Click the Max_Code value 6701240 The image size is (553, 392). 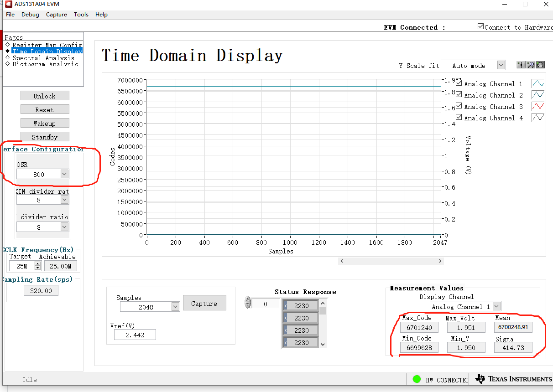[419, 327]
